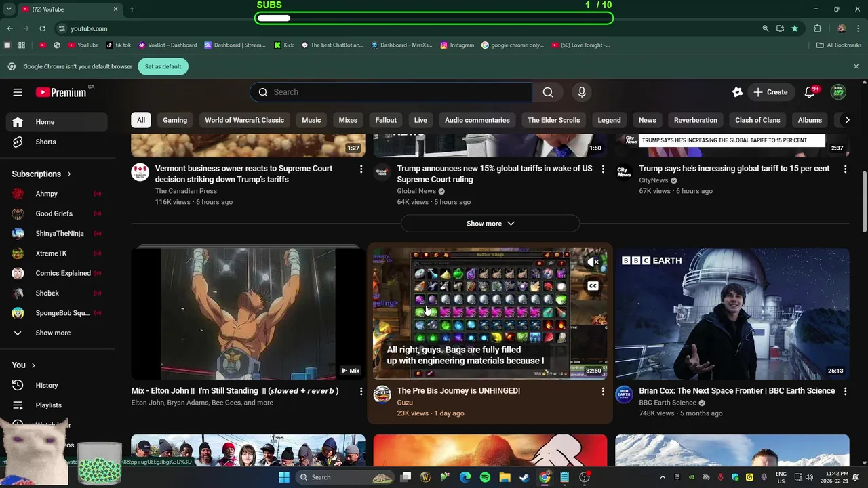The image size is (868, 488).
Task: Open options for CityNews tariff video
Action: coord(845,169)
